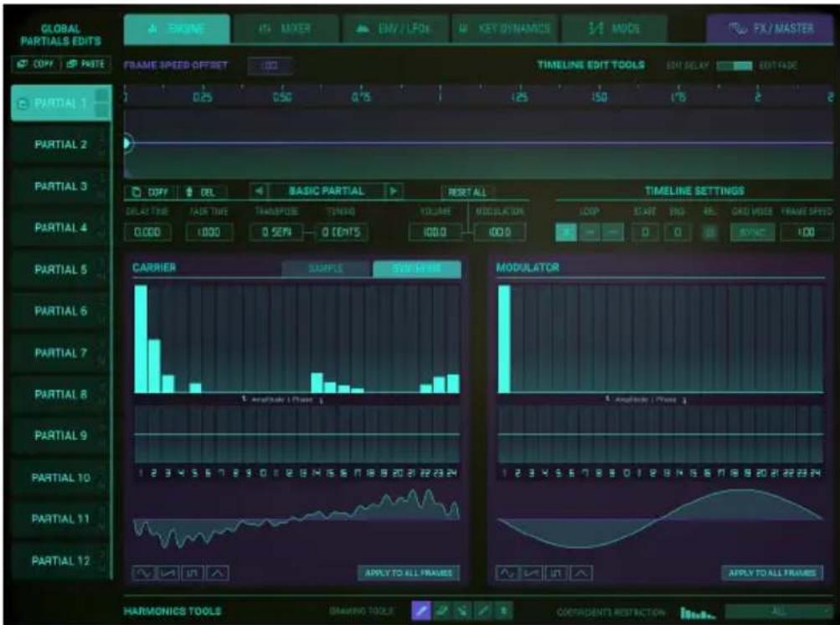Switch Carrier to Sample mode
840x625 pixels.
pyautogui.click(x=327, y=268)
